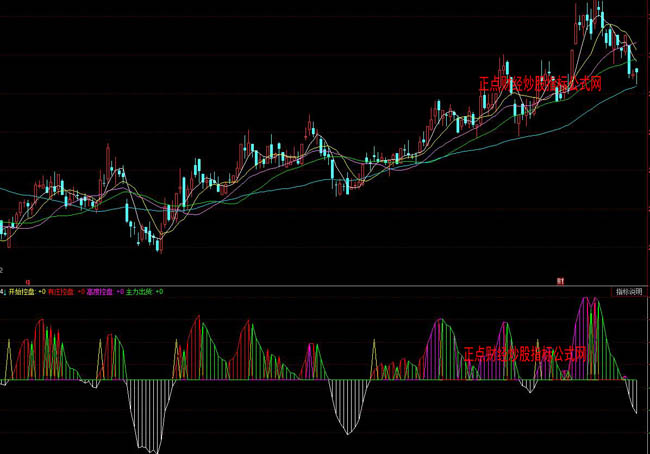650x454 pixels.
Task: Click the red marker at right of time axis
Action: (561, 282)
